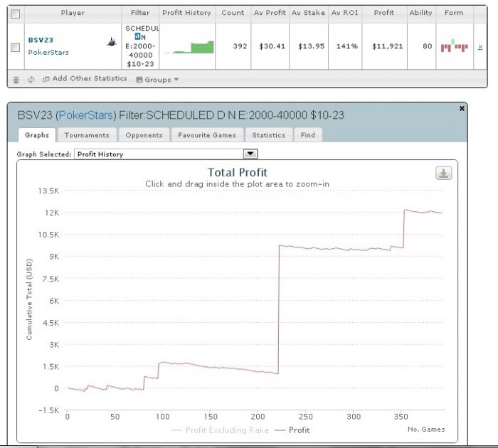Sort by the Av Stake column header
Image resolution: width=498 pixels, height=448 pixels.
(308, 13)
